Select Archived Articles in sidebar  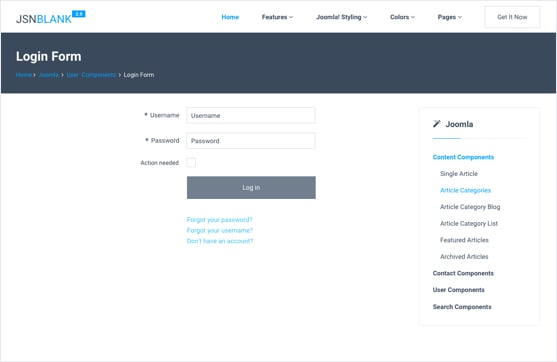[x=464, y=256]
